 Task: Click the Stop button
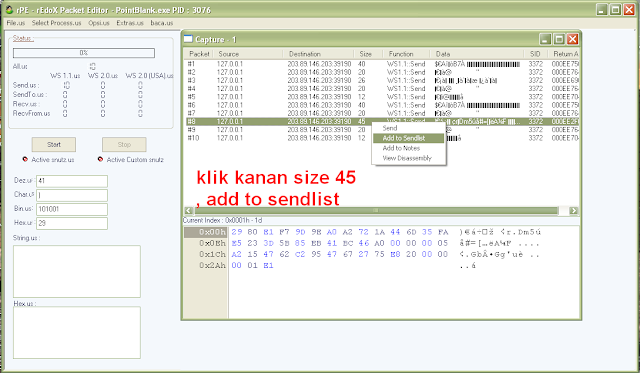point(124,144)
